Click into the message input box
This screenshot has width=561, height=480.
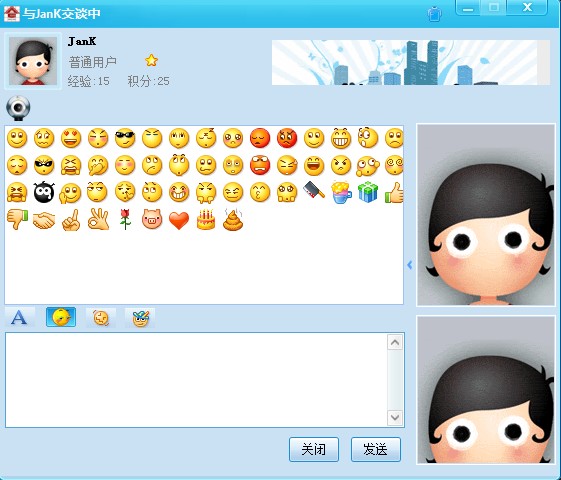point(197,380)
